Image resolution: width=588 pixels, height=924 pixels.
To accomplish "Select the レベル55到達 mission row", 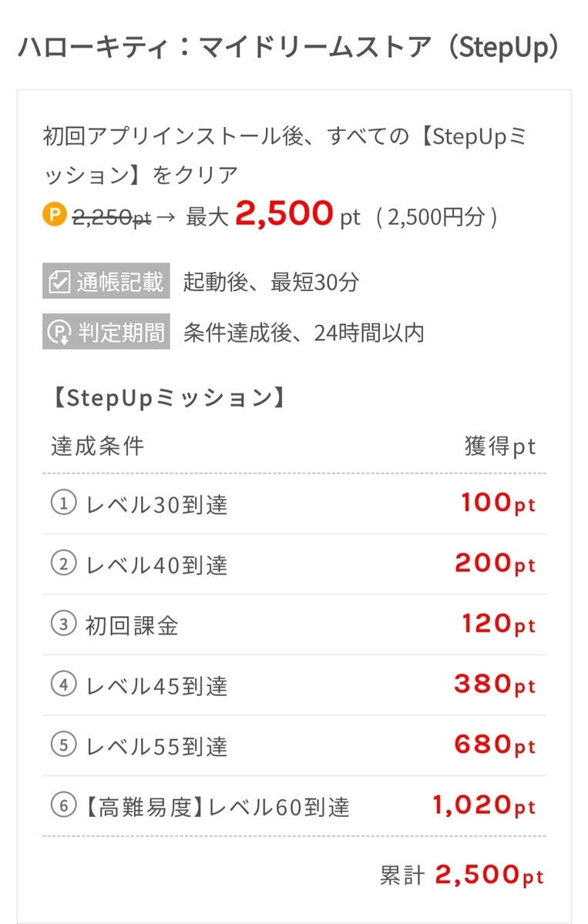I will pos(294,745).
